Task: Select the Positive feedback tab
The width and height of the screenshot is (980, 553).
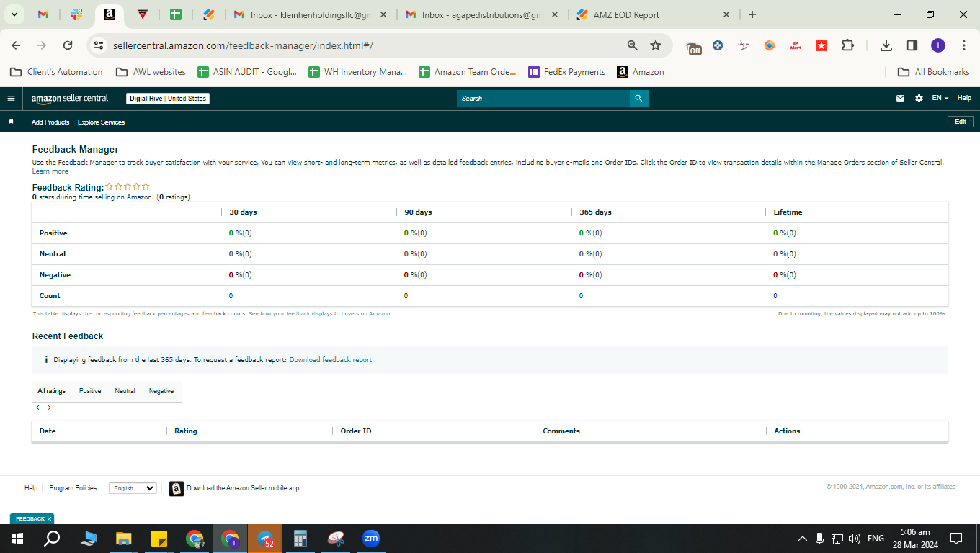Action: [90, 391]
